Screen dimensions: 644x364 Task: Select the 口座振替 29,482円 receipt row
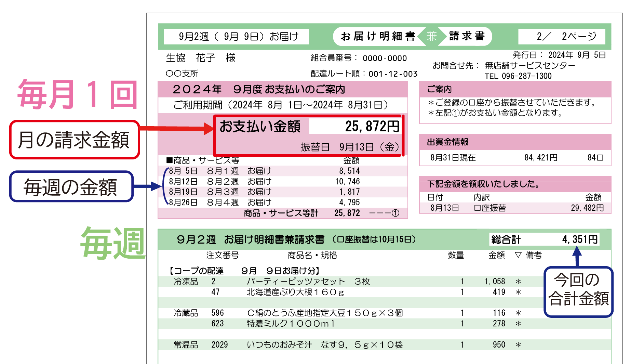pyautogui.click(x=513, y=207)
